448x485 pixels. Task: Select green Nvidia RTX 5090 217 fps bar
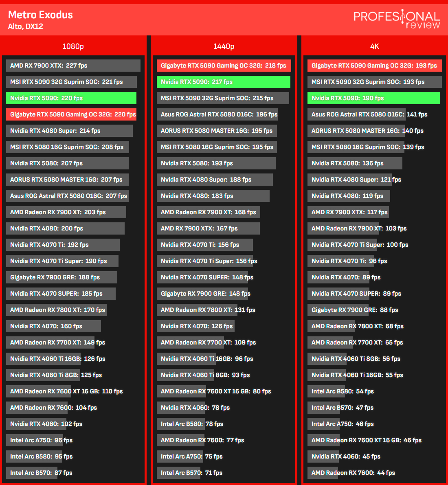click(x=224, y=82)
